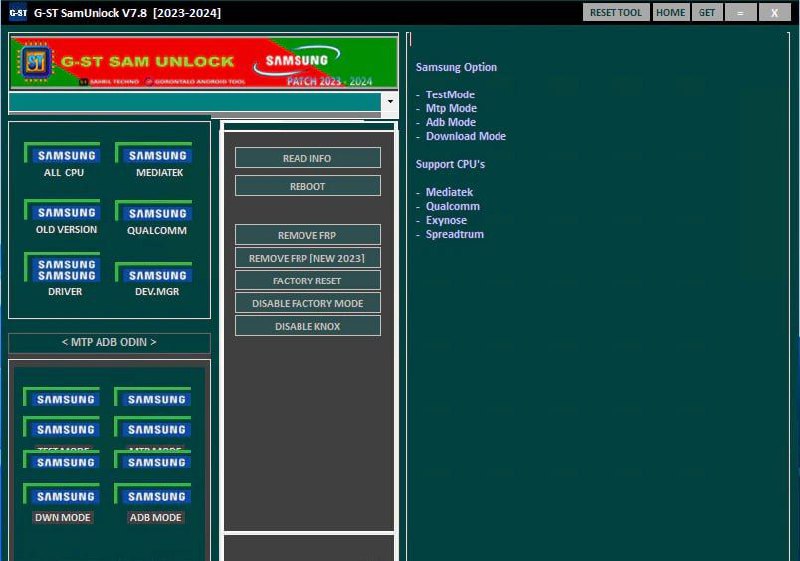This screenshot has height=561, width=800.
Task: Launch DEV.MGR device manager icon
Action: (x=154, y=273)
